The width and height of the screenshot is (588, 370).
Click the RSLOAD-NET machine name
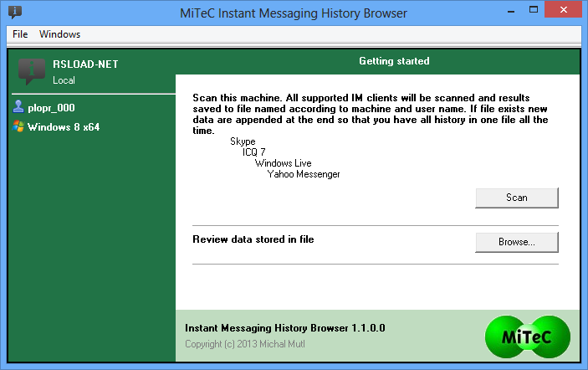tap(85, 64)
